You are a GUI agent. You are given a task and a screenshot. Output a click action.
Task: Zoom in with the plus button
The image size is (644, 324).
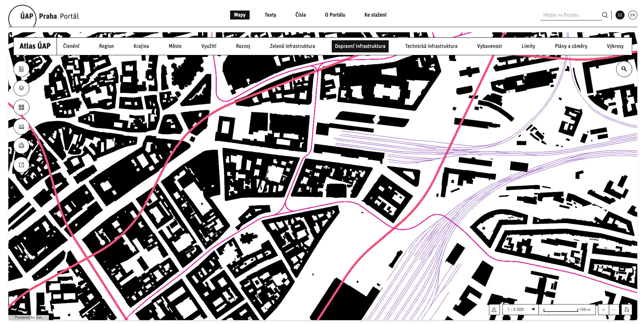coord(603,310)
